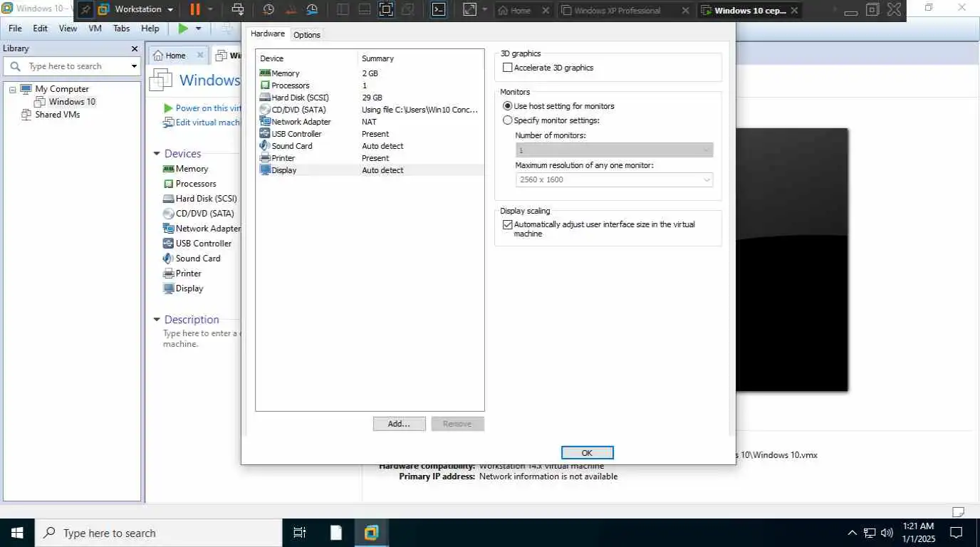Image resolution: width=980 pixels, height=547 pixels.
Task: Collapse the My Computer tree node
Action: [13, 90]
